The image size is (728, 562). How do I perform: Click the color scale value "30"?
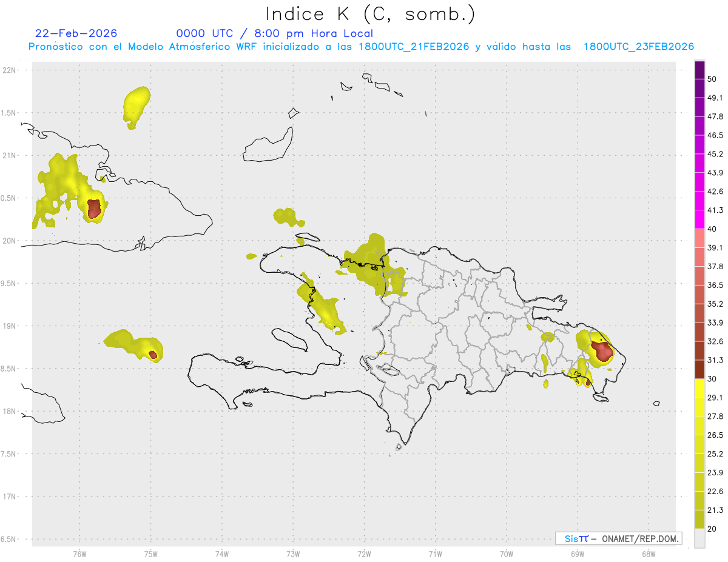713,379
